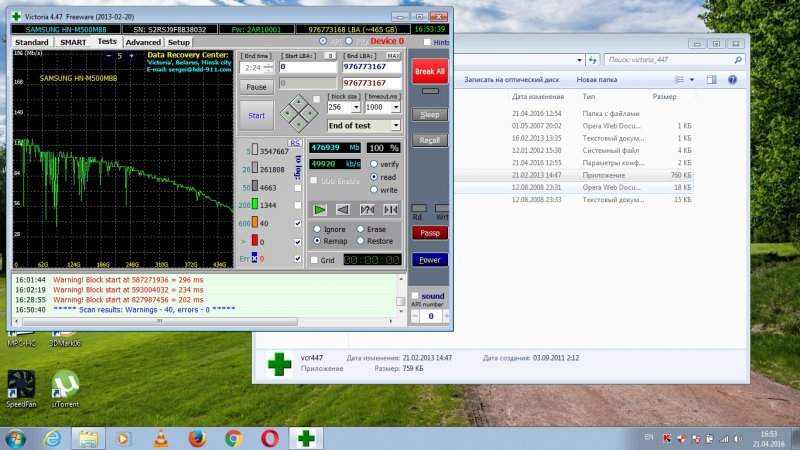Select the 'Ignore' error handling option

click(x=317, y=229)
